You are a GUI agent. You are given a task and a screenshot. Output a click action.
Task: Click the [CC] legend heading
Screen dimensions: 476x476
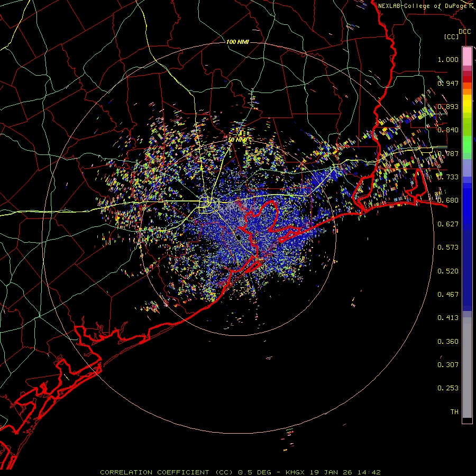click(x=452, y=36)
